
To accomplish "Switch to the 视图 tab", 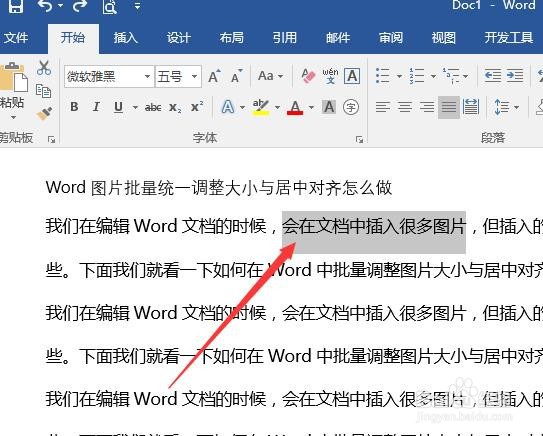I will click(444, 37).
